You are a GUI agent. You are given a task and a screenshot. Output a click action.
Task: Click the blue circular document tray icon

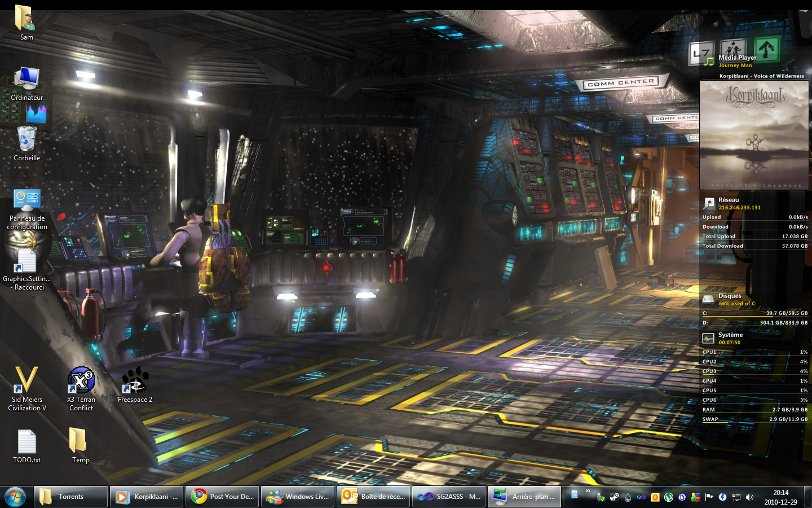(x=682, y=497)
